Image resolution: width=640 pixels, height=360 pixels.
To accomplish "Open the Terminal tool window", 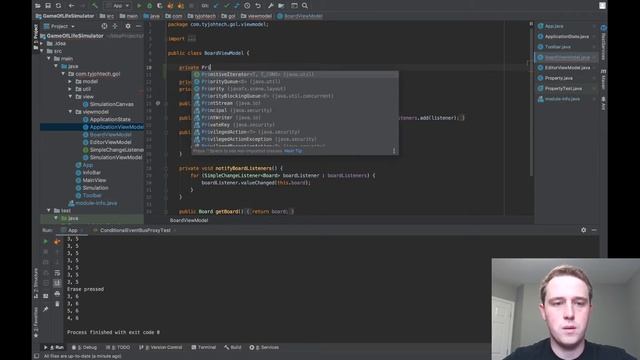I will coord(203,347).
